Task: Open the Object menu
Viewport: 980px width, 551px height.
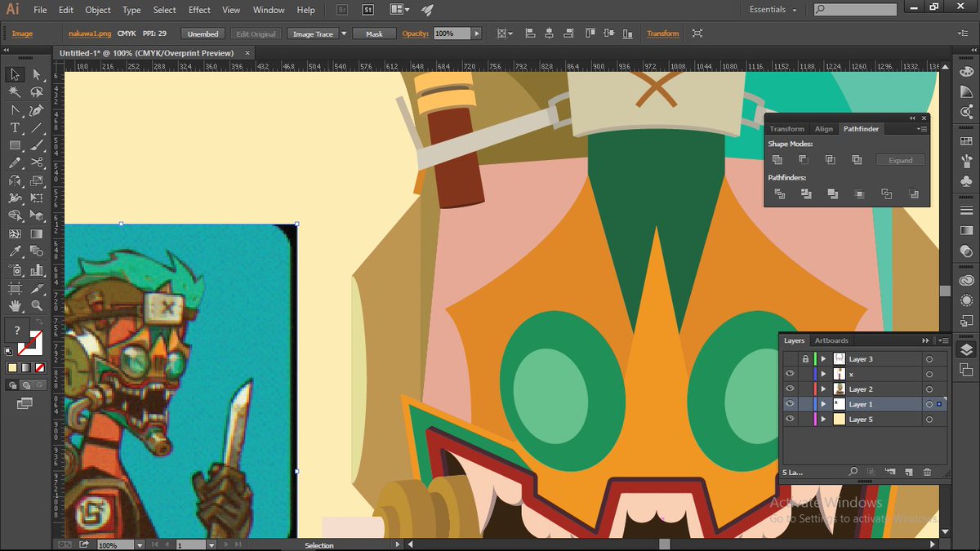Action: pyautogui.click(x=98, y=10)
